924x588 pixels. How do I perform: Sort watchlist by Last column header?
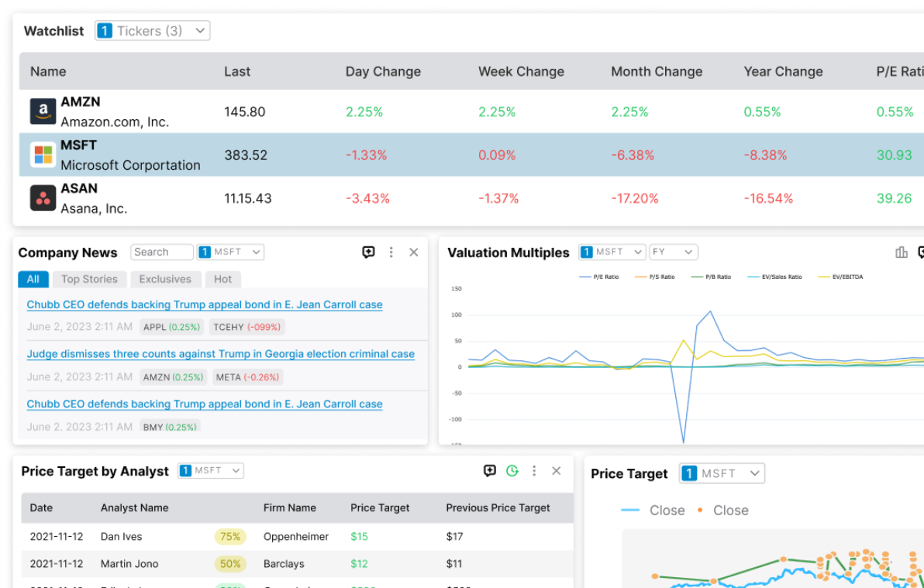tap(237, 71)
